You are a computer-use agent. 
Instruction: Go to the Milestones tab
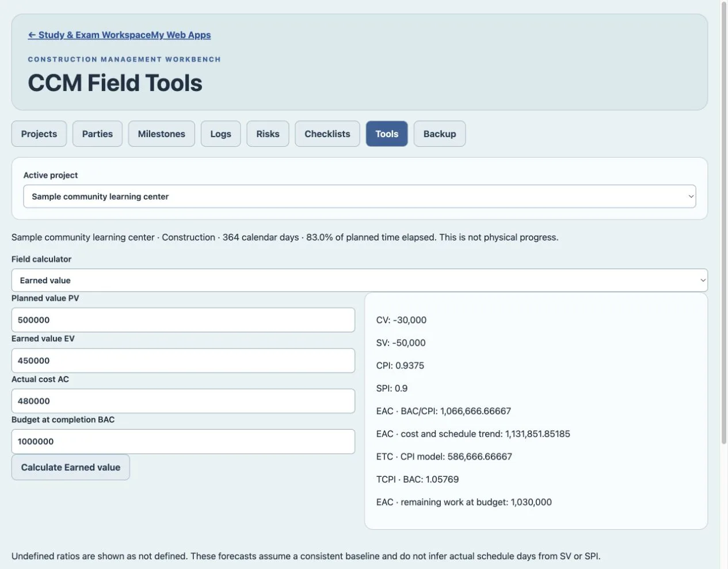[x=162, y=134]
